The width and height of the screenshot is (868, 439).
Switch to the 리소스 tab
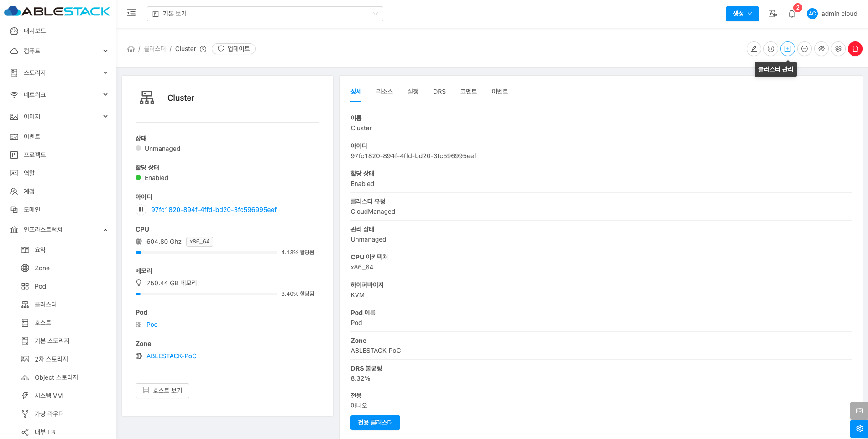click(x=384, y=92)
